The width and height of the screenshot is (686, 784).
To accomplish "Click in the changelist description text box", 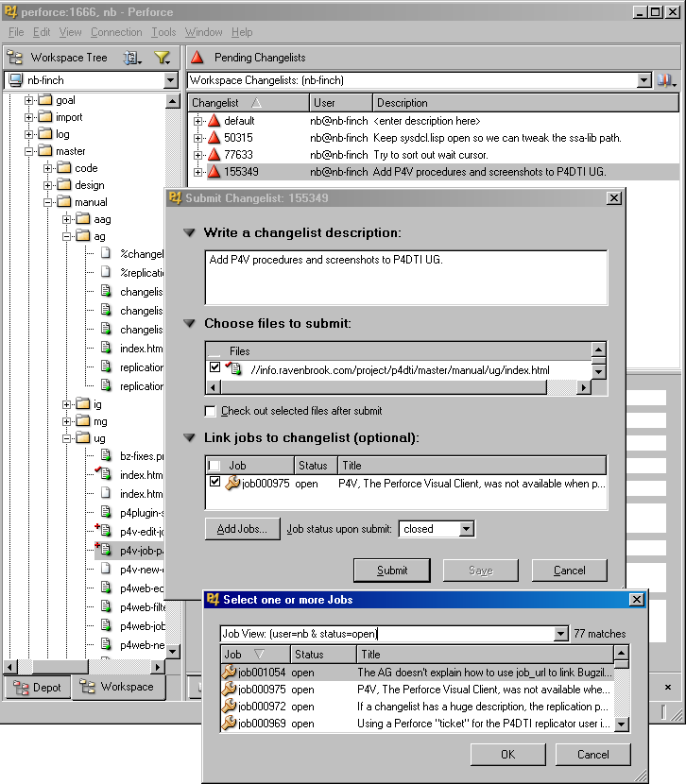I will pos(405,277).
